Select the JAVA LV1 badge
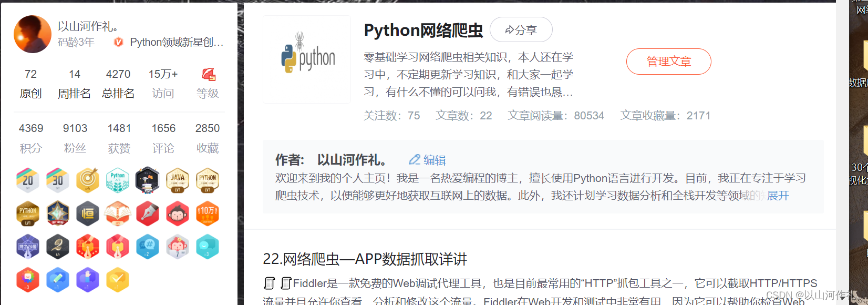The image size is (868, 305). 178,180
